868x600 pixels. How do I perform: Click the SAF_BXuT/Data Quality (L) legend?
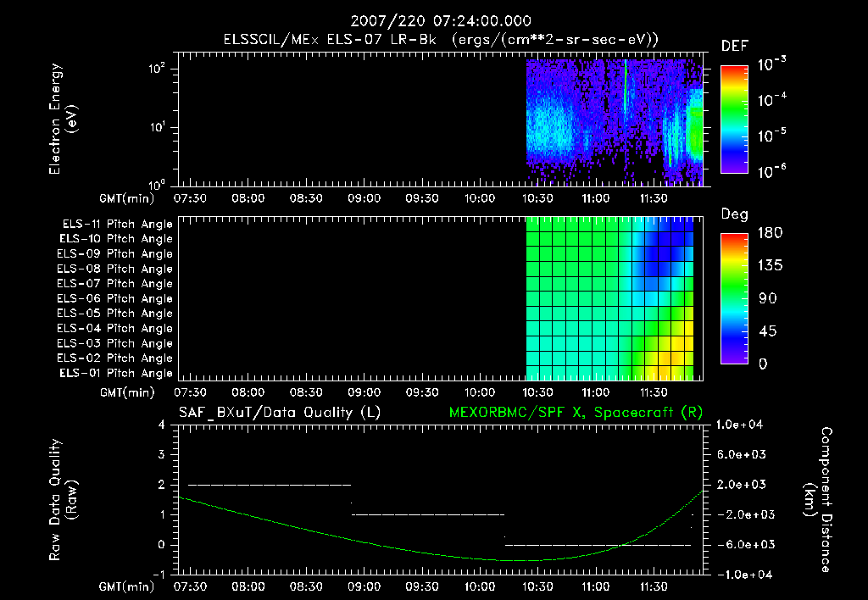coord(280,413)
